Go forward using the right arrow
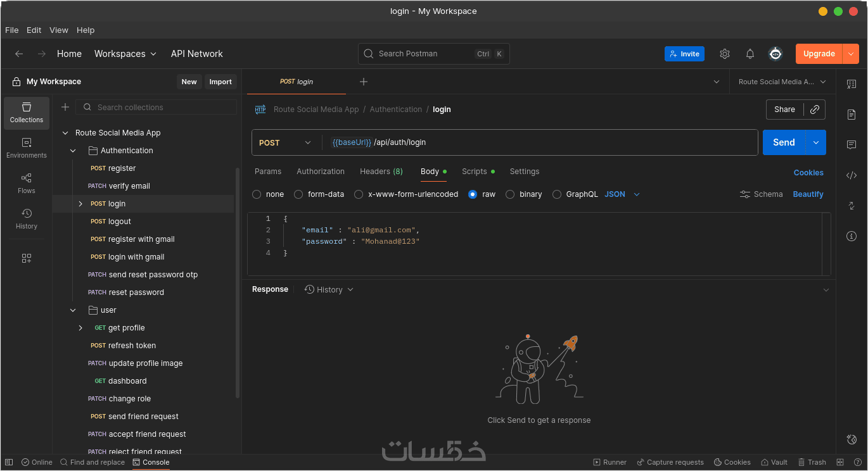This screenshot has height=471, width=868. click(42, 54)
